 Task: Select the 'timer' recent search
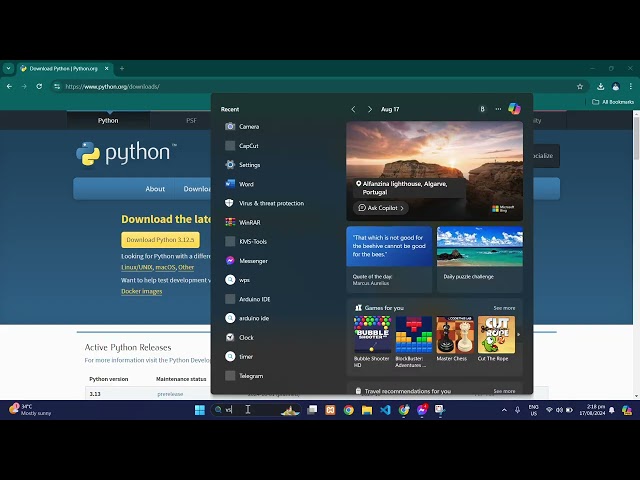[239, 357]
